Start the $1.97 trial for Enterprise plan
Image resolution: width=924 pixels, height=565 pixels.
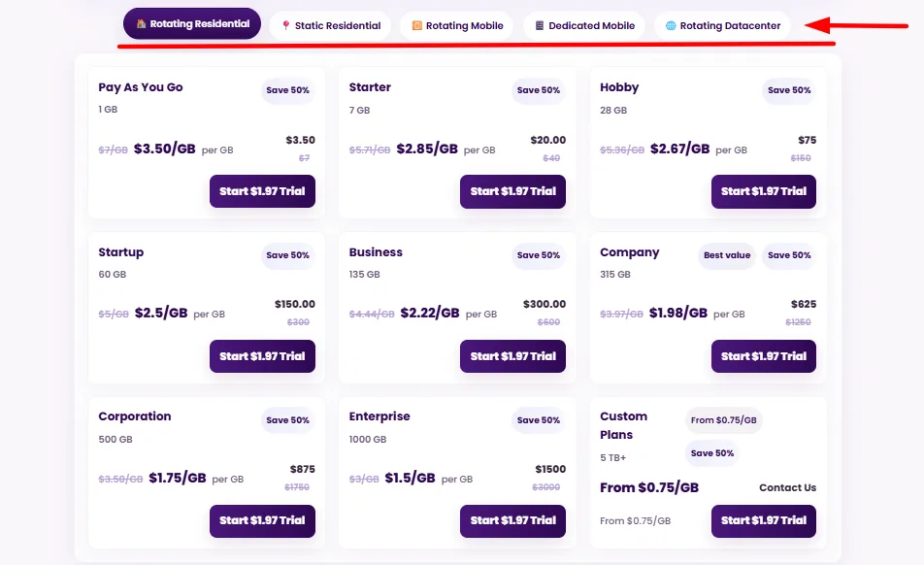point(512,521)
